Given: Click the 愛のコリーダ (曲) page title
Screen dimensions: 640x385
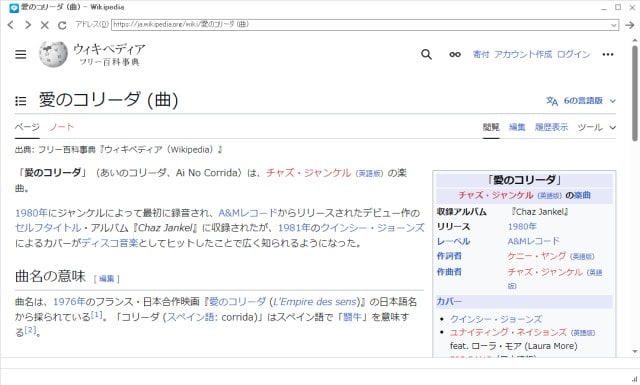Looking at the screenshot, I should [x=109, y=100].
